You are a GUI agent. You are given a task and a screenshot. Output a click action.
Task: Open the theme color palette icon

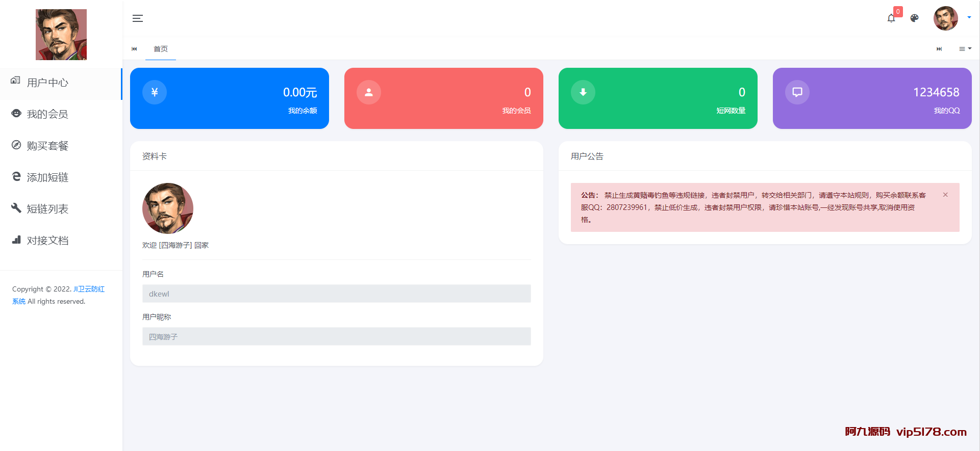[915, 18]
